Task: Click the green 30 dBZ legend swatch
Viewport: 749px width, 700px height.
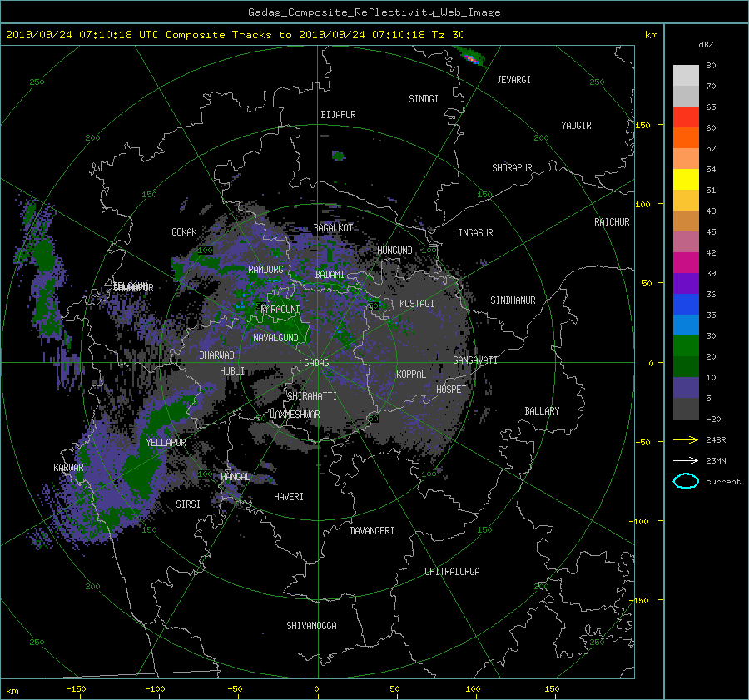Action: point(686,346)
